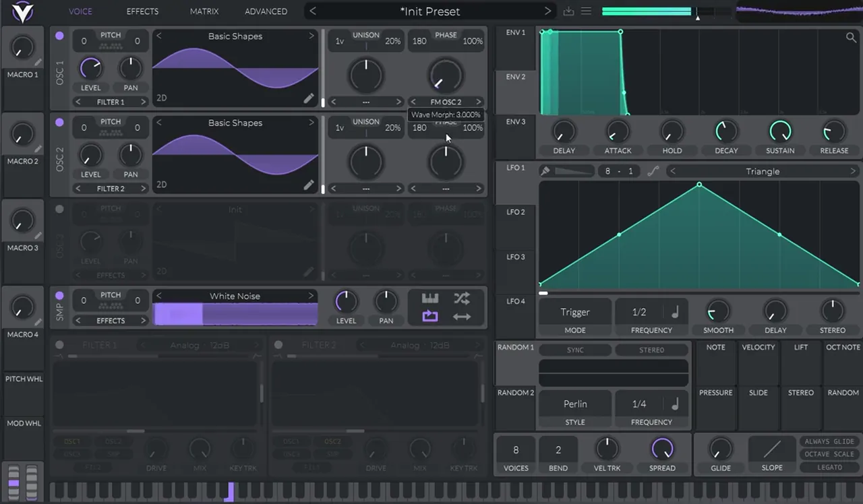Toggle the sampler bounce arrows icon
Viewport: 863px width, 504px height.
(462, 317)
